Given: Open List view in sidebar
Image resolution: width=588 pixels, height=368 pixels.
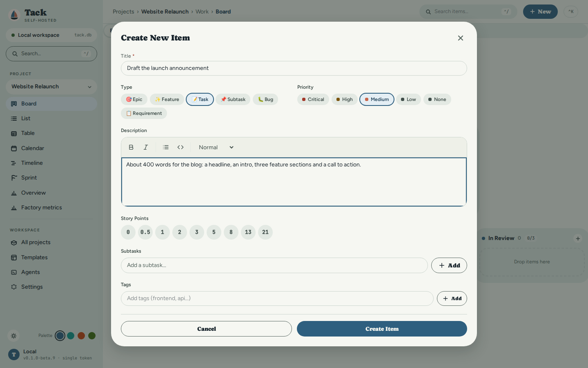Looking at the screenshot, I should pyautogui.click(x=51, y=119).
